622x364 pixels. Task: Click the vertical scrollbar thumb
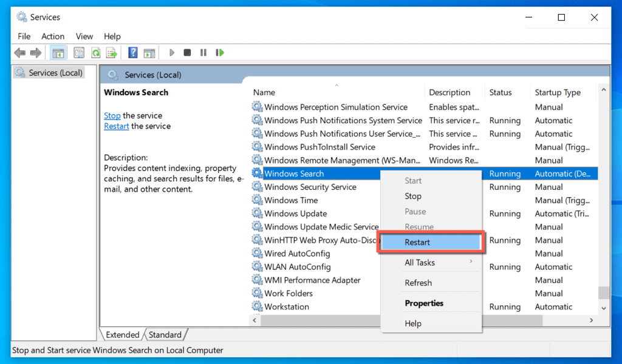[x=604, y=292]
